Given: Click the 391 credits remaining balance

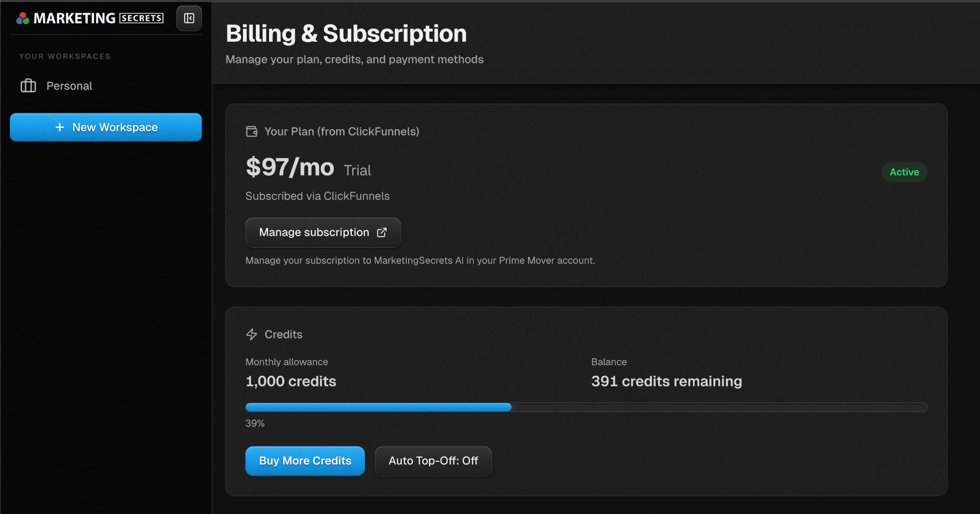Looking at the screenshot, I should coord(667,381).
